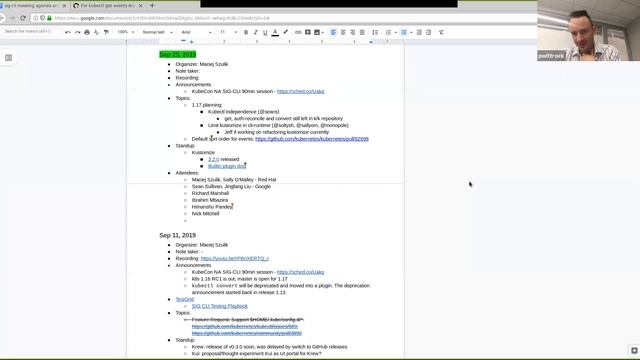Close the 'For kubectl get events' tab
640x360 pixels.
(x=141, y=6)
